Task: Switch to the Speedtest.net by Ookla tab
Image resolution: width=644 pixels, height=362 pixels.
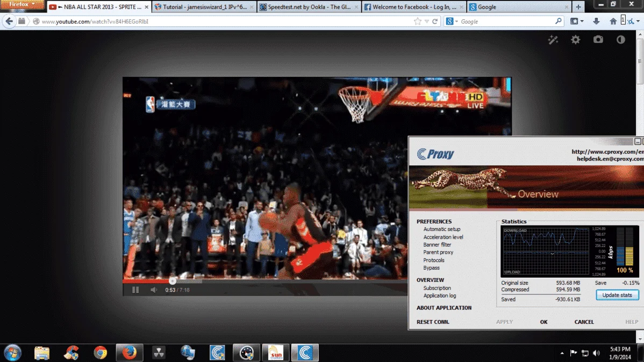Action: click(x=309, y=7)
